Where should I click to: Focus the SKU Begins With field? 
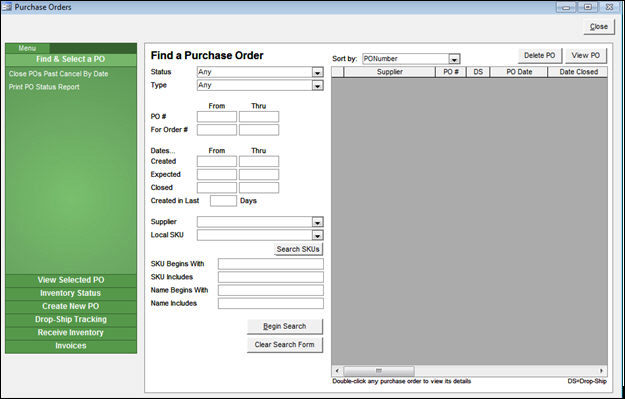click(x=271, y=264)
